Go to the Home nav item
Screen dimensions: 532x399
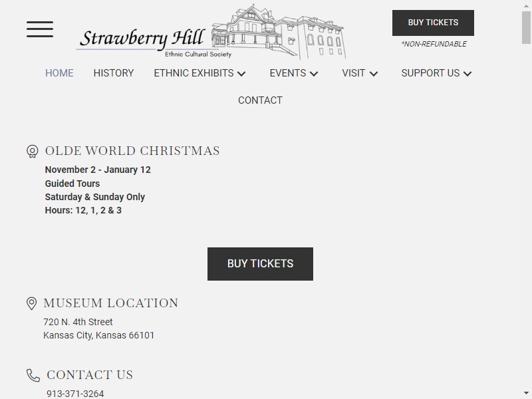(x=59, y=73)
